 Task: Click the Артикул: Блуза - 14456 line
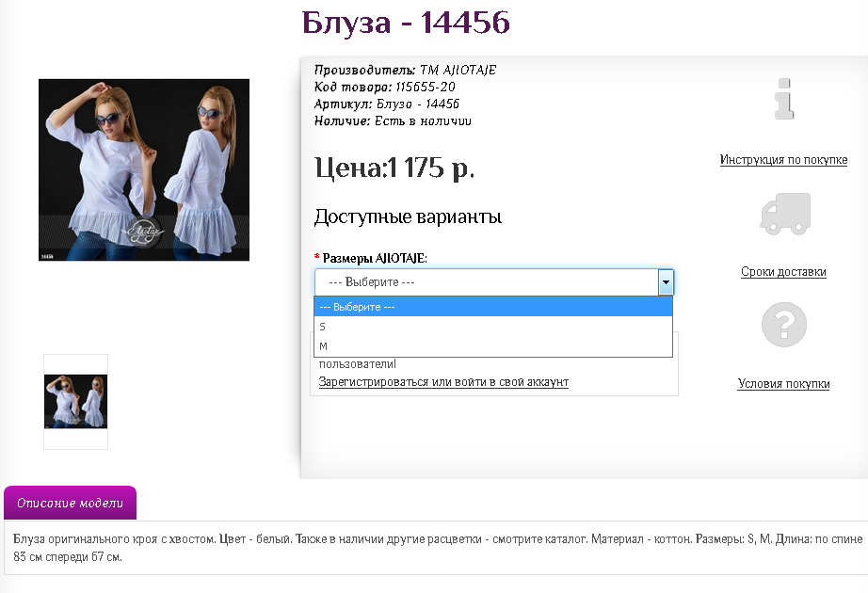click(387, 104)
